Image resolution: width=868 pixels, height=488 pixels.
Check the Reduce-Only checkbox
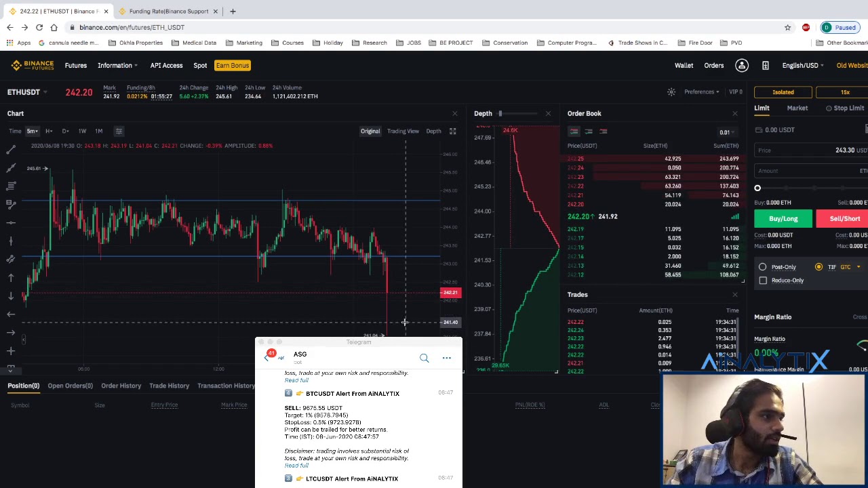763,280
